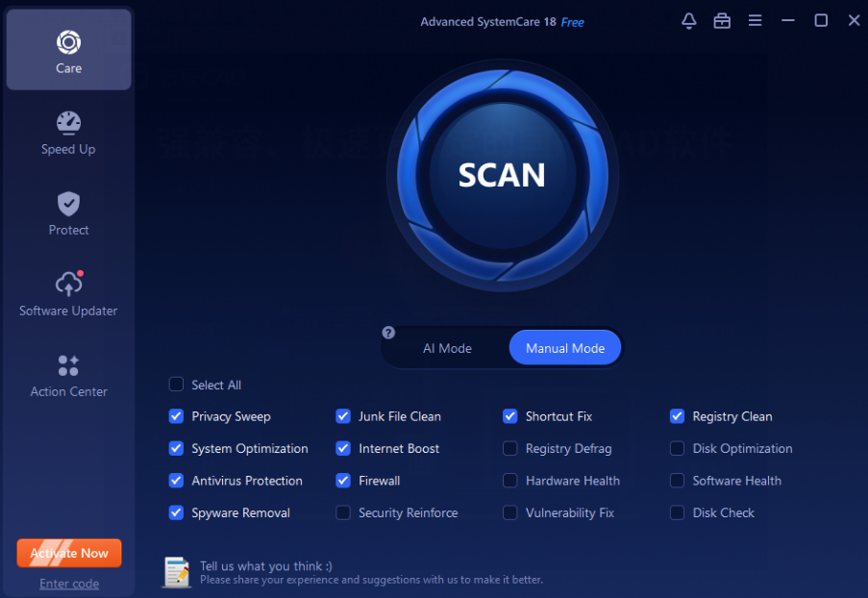Uncheck Spyware Removal
Screen dimensions: 868x598
pyautogui.click(x=176, y=512)
